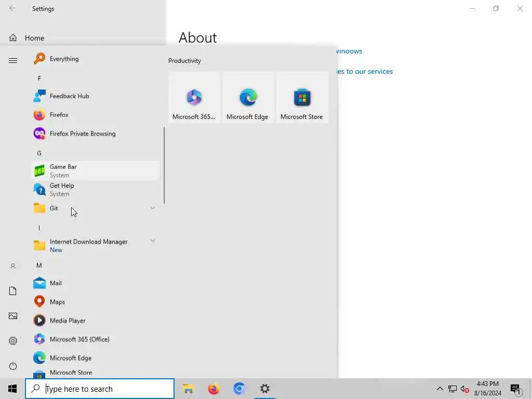532x399 pixels.
Task: Open Microsoft 365 (Office) in app list
Action: [95, 339]
